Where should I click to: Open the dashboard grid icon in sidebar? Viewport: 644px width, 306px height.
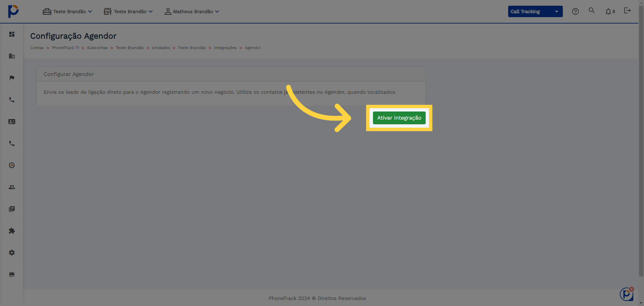12,34
